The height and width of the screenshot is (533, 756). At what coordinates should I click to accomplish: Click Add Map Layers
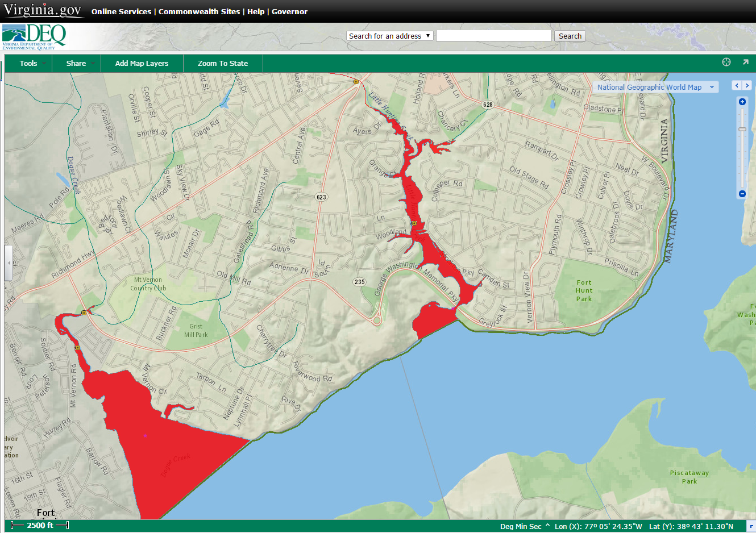(x=142, y=63)
